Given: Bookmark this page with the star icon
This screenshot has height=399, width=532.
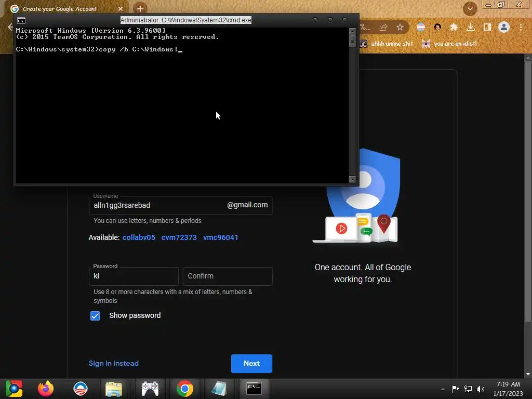Looking at the screenshot, I should click(400, 27).
